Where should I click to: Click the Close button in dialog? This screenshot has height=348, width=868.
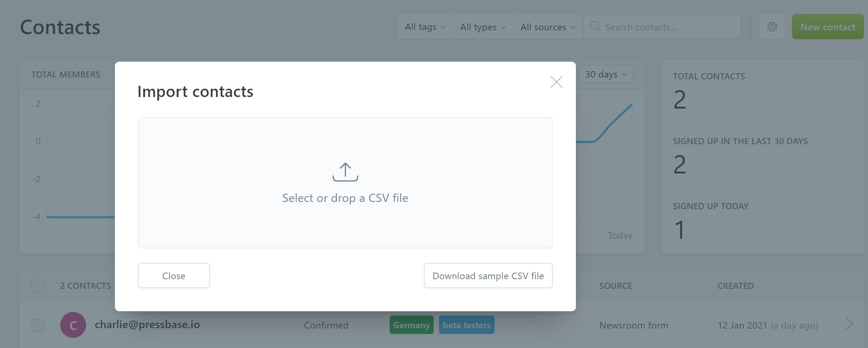tap(174, 276)
